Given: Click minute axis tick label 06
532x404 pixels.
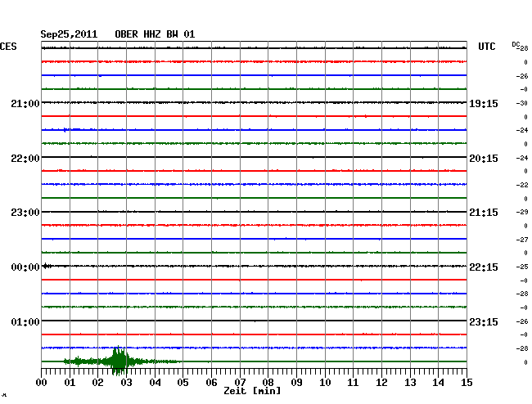Looking at the screenshot, I should 211,383.
